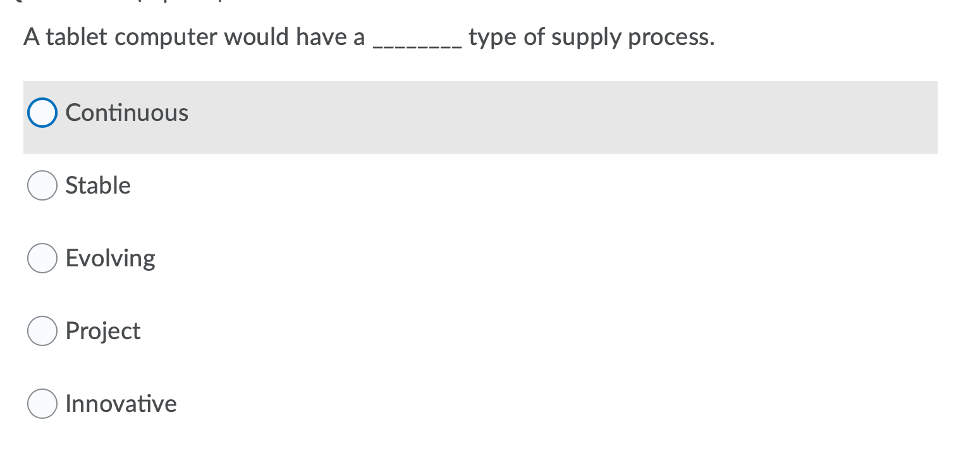
Task: Select the Project radio button
Action: pos(42,330)
